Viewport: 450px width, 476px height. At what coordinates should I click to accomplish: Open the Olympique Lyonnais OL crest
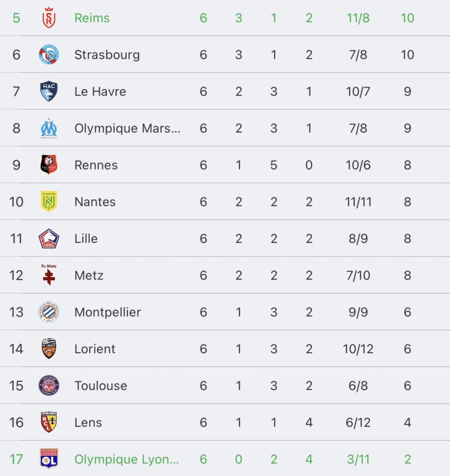tap(49, 459)
